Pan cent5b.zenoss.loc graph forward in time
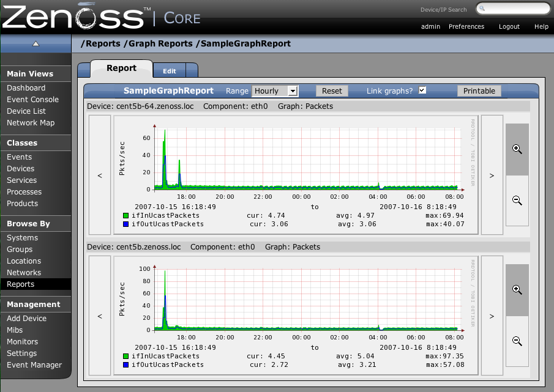The image size is (554, 392). pyautogui.click(x=492, y=316)
